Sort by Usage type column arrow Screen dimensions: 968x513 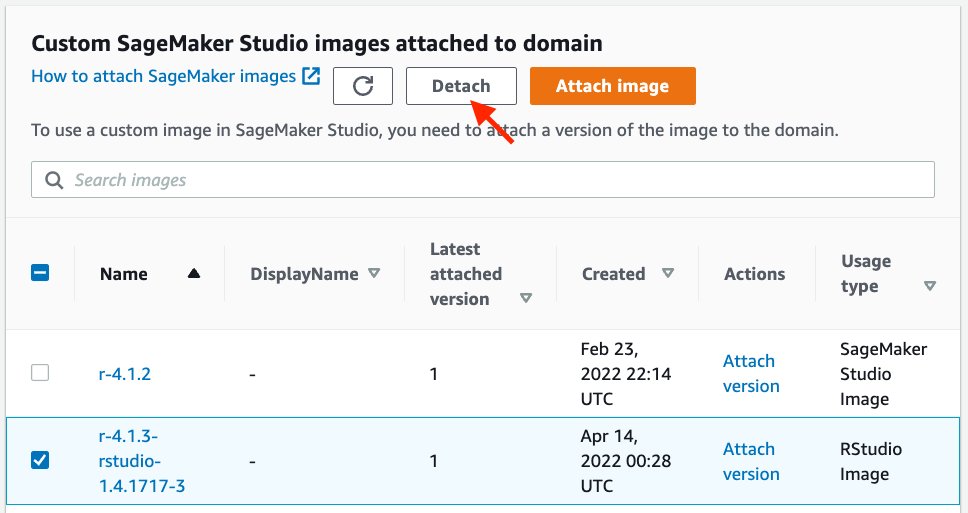point(930,286)
